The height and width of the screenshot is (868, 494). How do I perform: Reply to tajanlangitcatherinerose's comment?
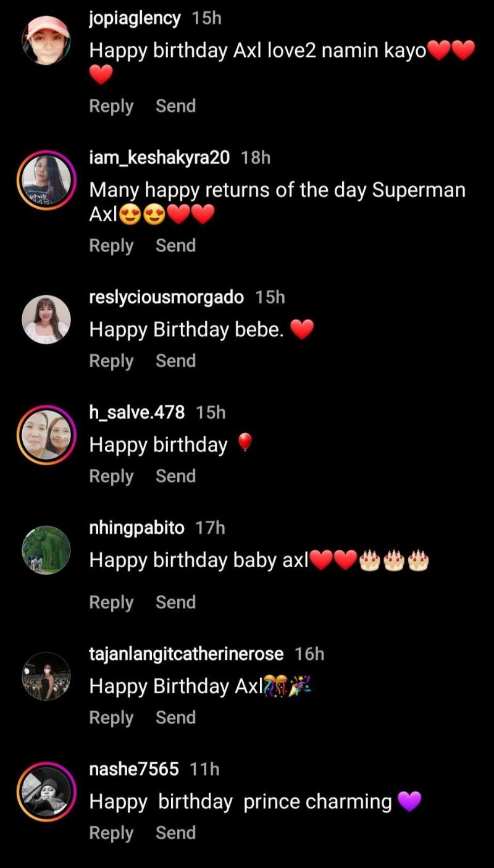click(x=111, y=717)
